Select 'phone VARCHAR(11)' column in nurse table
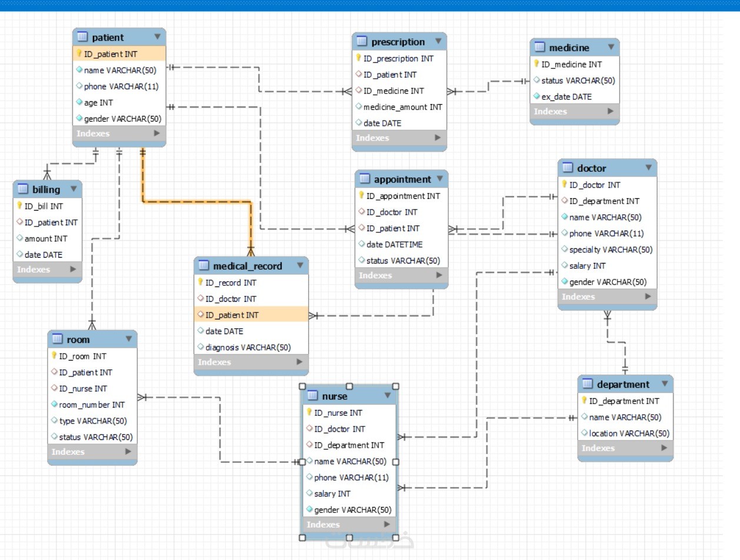 (x=349, y=477)
